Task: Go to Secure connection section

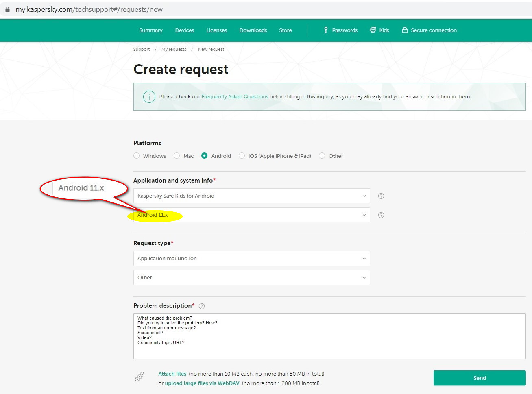Action: point(430,30)
